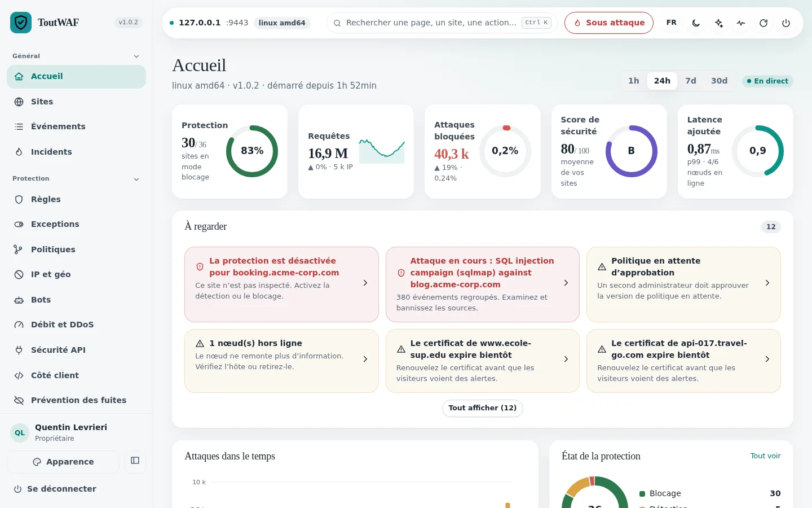Open Règles in the sidebar
Image resolution: width=812 pixels, height=508 pixels.
[76, 199]
